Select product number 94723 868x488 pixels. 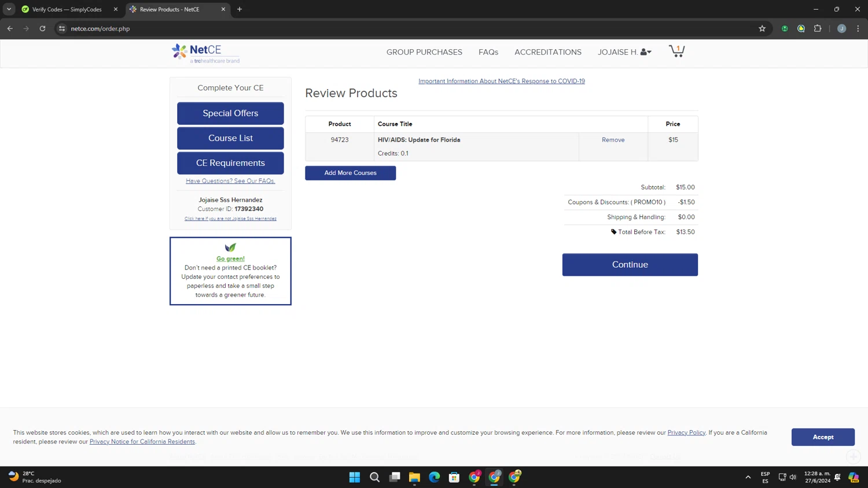(340, 140)
